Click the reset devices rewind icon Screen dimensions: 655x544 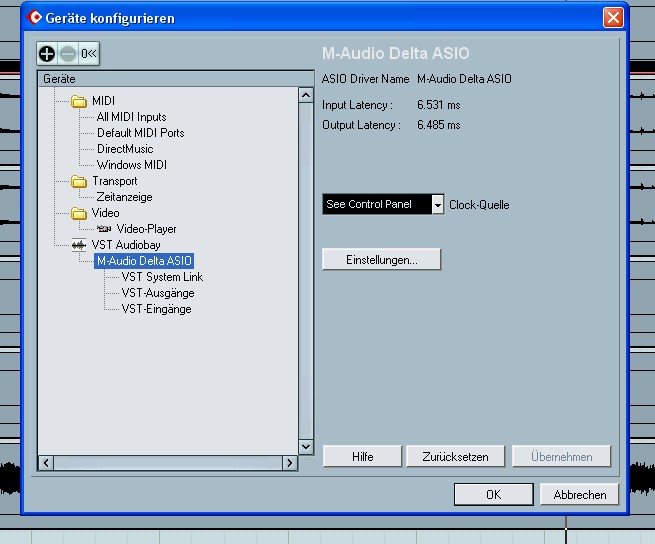(x=89, y=54)
